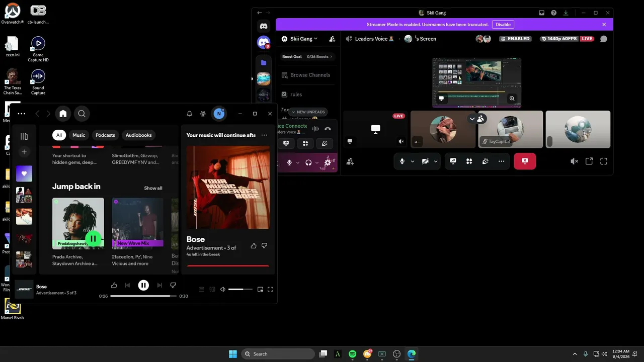
Task: Disable Streamer Mode in Discord banner
Action: tap(503, 25)
